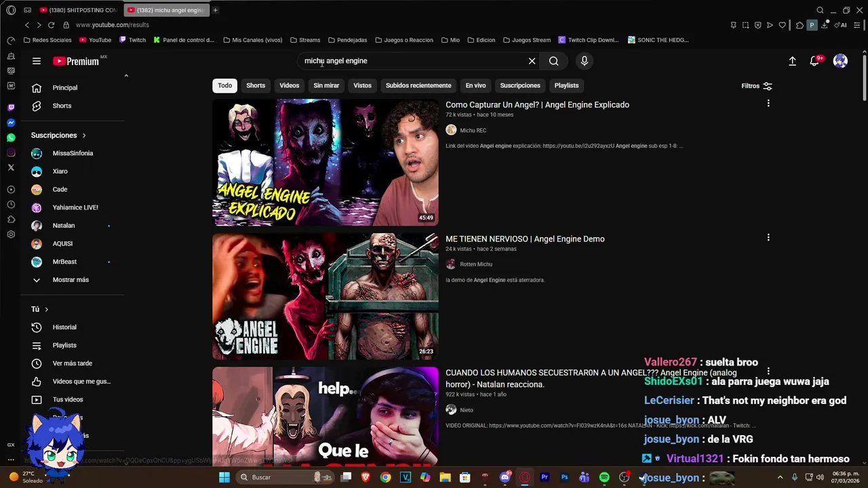Open Premiere Pro from the taskbar

click(x=545, y=477)
